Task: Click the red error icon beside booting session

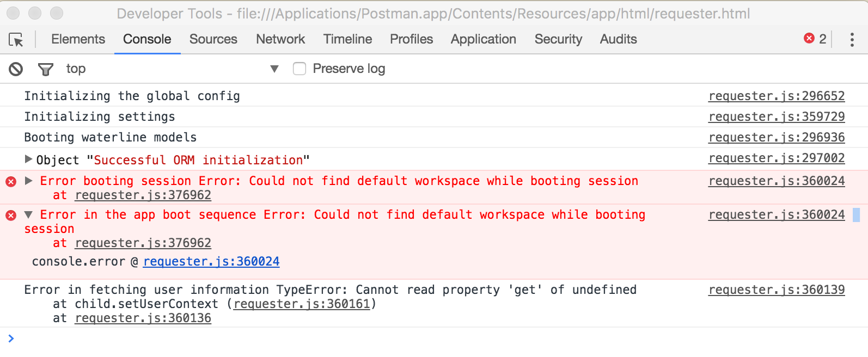Action: point(11,182)
